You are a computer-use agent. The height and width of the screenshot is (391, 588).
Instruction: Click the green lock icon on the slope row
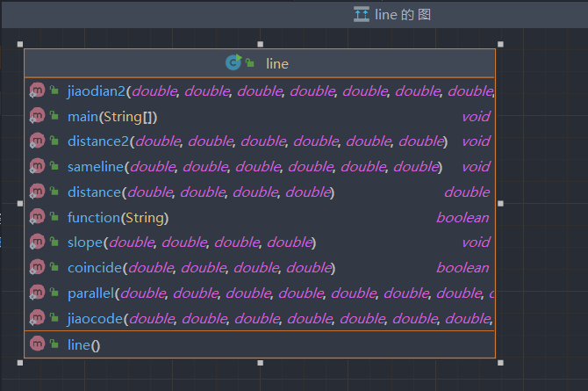click(x=54, y=242)
